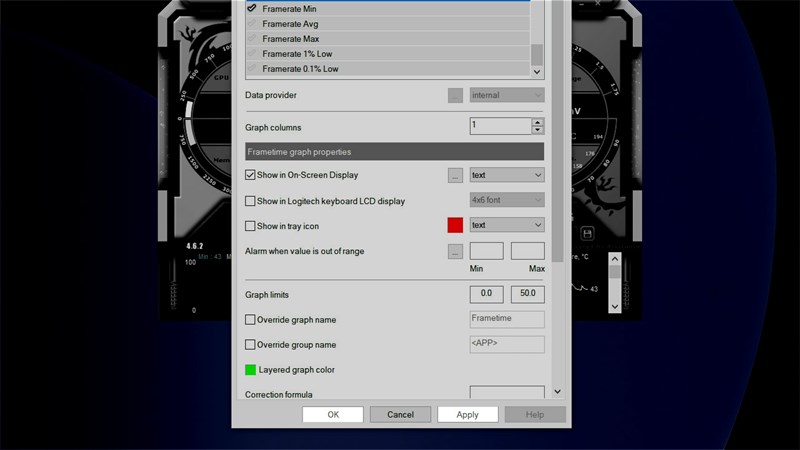The image size is (800, 450).
Task: Open the tray icon text dropdown
Action: click(x=507, y=225)
